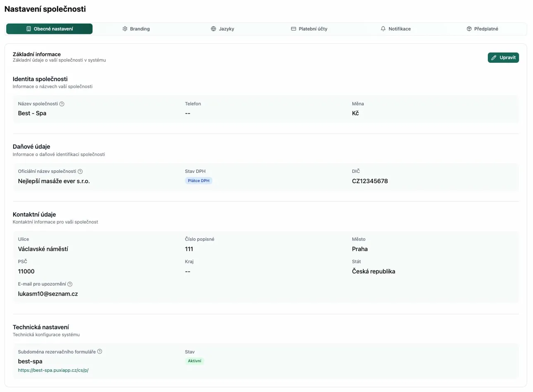Open the Předplatné tab
Image resolution: width=533 pixels, height=392 pixels.
483,29
